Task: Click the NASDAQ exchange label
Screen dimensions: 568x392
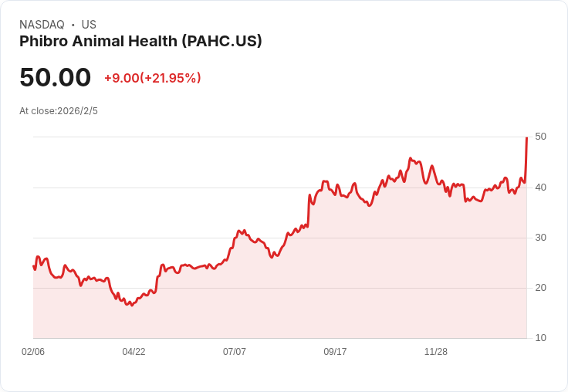Action: [42, 25]
